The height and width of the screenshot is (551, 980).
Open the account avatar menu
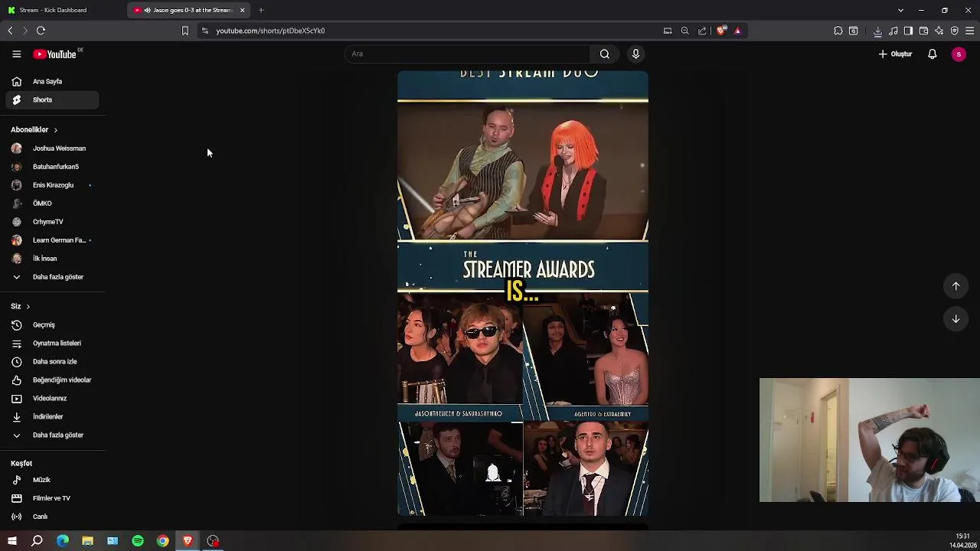pos(959,54)
